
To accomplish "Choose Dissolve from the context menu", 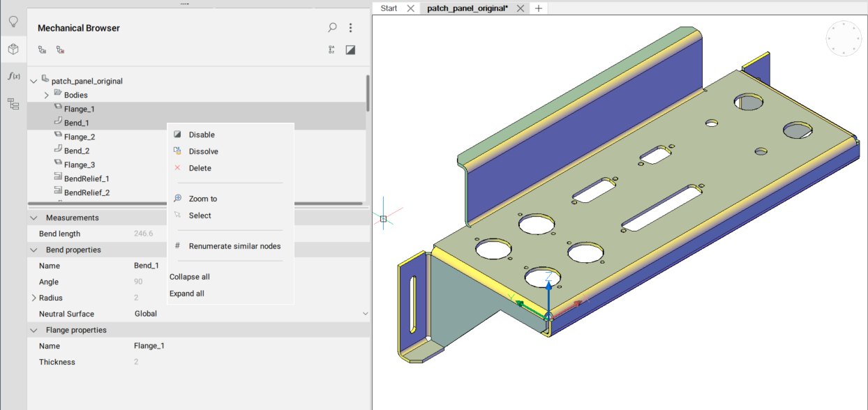I will tap(203, 151).
